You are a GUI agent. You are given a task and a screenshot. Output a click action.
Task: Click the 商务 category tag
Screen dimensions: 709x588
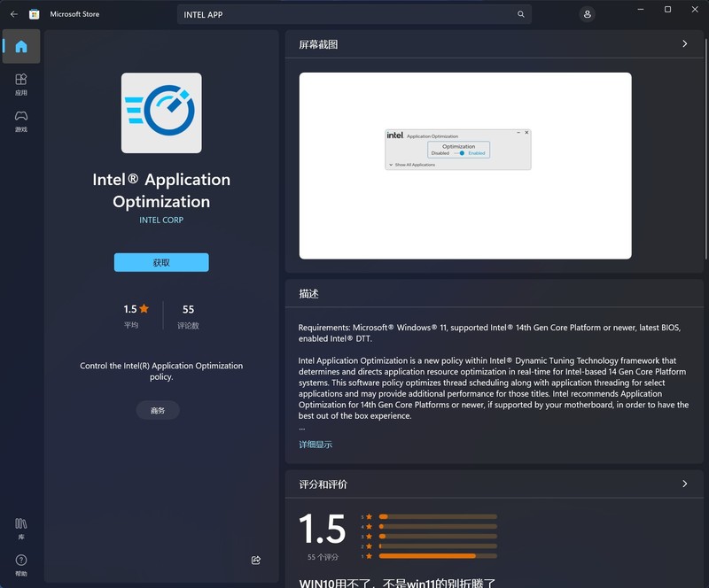click(158, 410)
